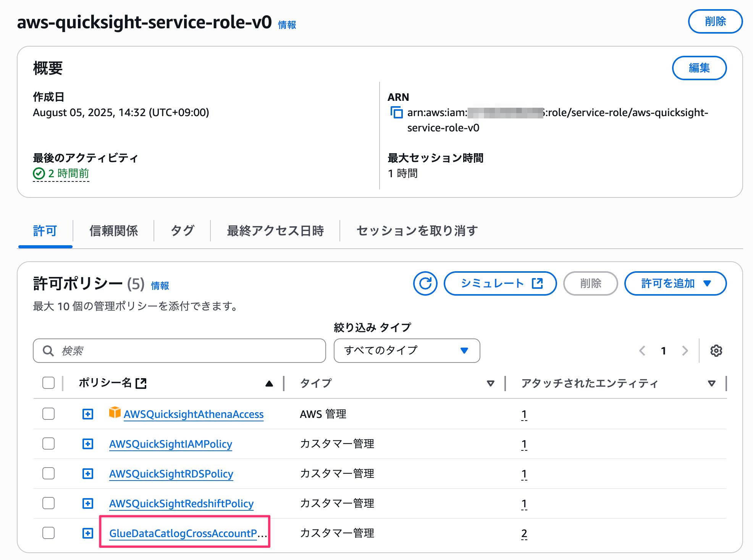Go to the next page of policies
Screen dimensions: 753x560
[685, 351]
